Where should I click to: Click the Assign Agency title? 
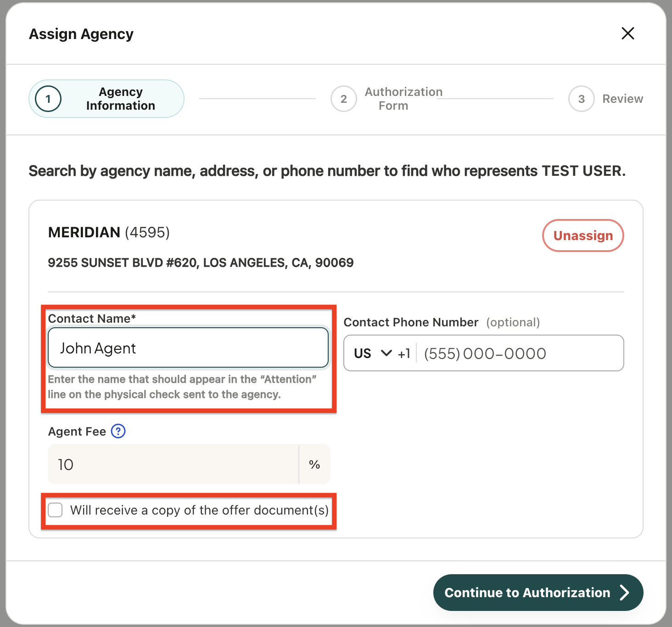coord(81,34)
